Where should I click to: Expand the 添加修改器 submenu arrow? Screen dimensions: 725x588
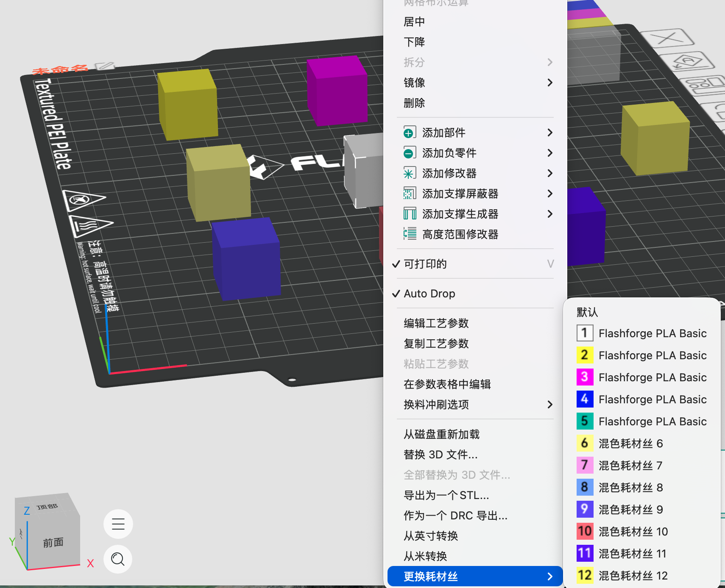(x=550, y=173)
